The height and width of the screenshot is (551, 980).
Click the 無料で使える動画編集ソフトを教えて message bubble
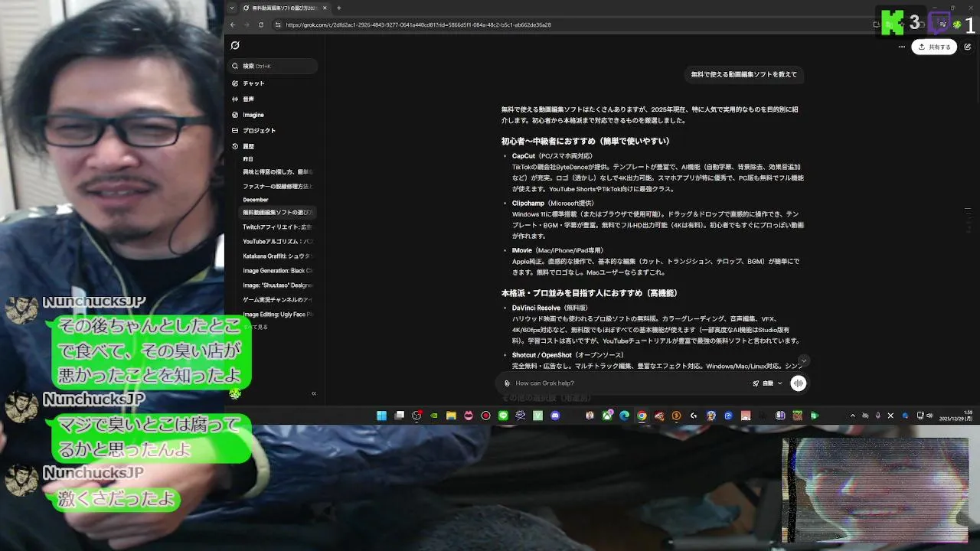[x=743, y=74]
